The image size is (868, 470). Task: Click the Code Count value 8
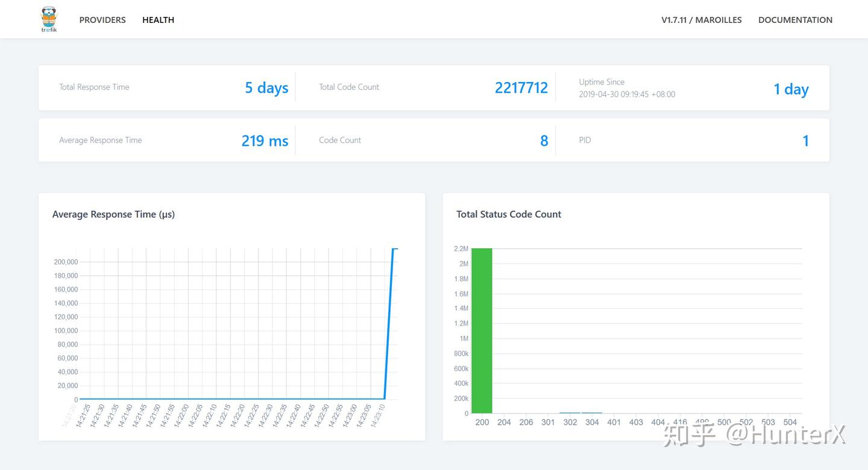coord(544,141)
